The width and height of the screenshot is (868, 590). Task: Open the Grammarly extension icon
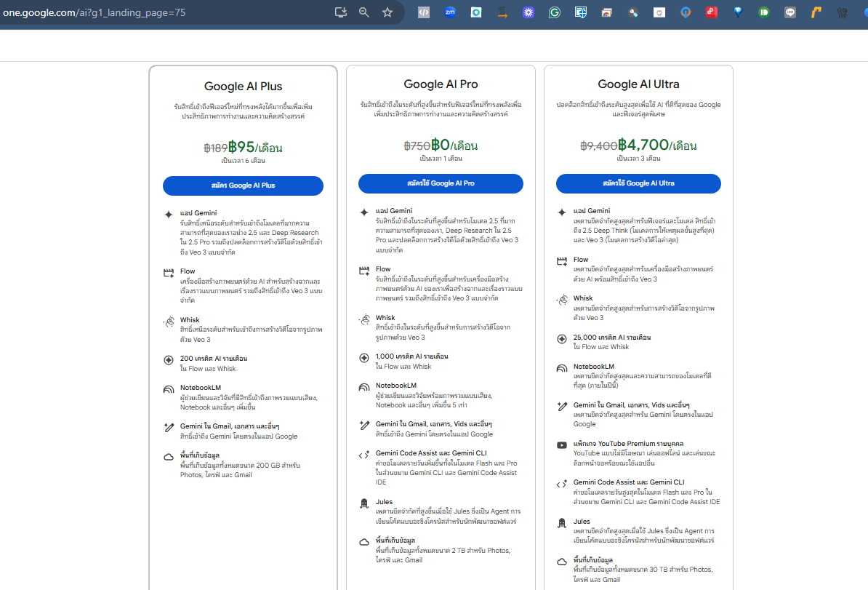pyautogui.click(x=555, y=12)
